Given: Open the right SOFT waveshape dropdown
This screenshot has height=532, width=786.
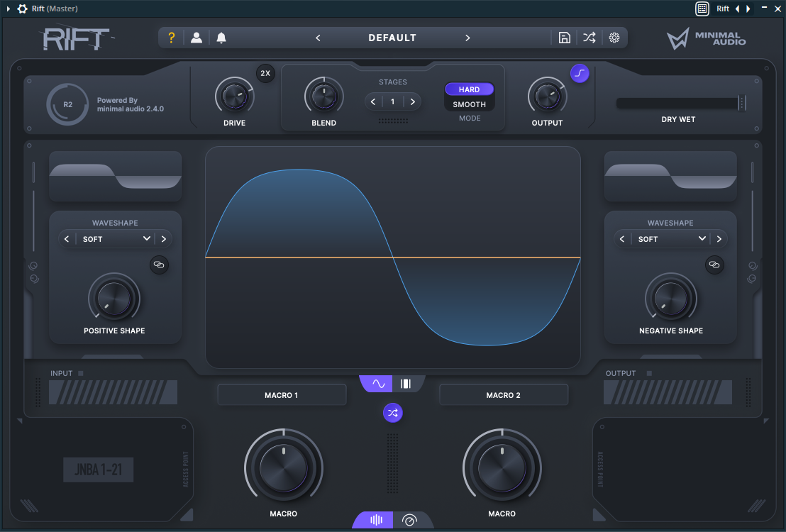Looking at the screenshot, I should tap(670, 238).
